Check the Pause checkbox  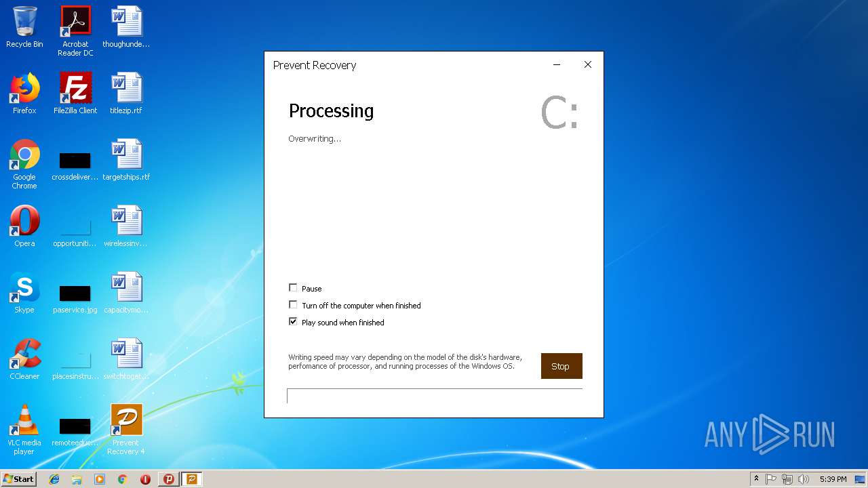[x=293, y=287]
